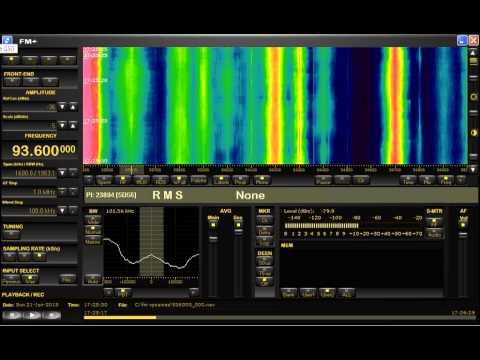Click the record button in Playback/Rec

(x=52, y=315)
